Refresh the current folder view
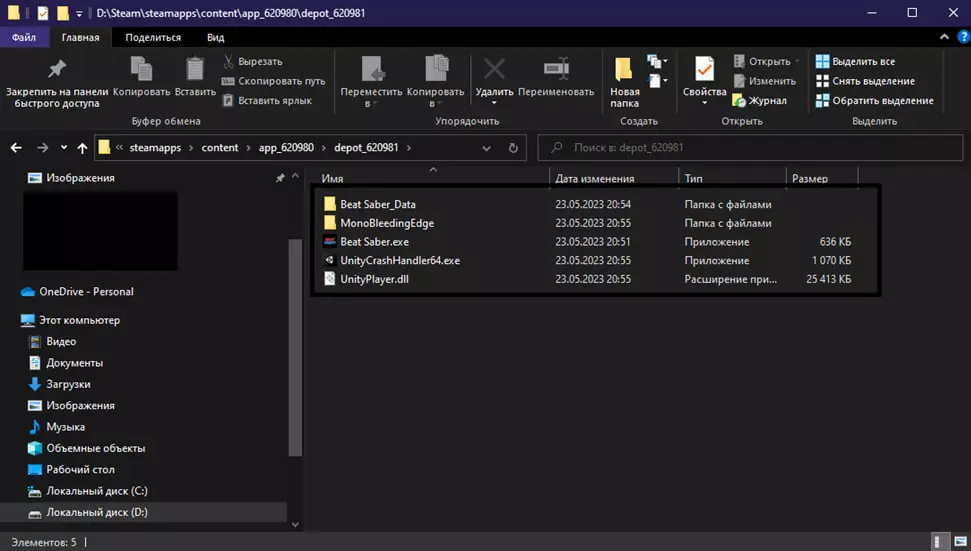This screenshot has height=551, width=971. tap(513, 148)
